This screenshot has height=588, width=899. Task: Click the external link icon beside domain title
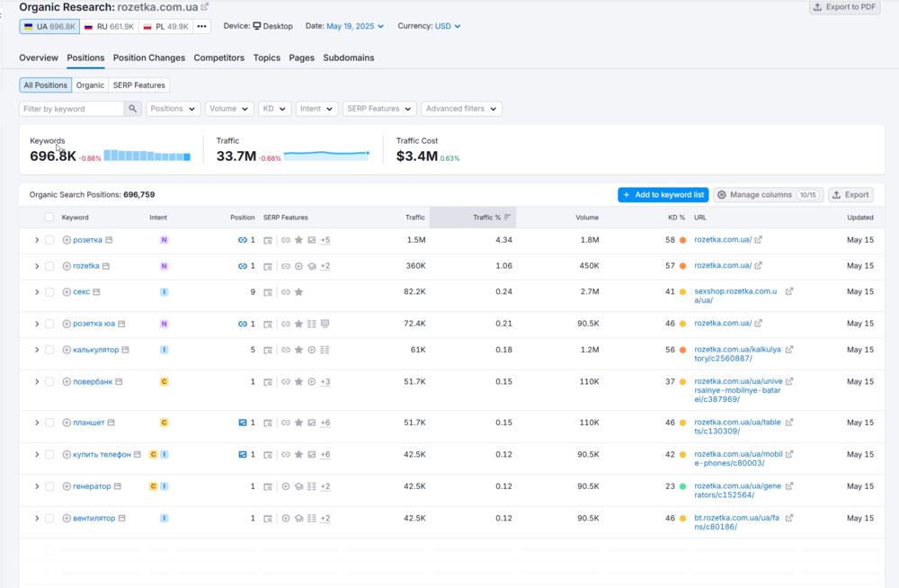(x=205, y=7)
